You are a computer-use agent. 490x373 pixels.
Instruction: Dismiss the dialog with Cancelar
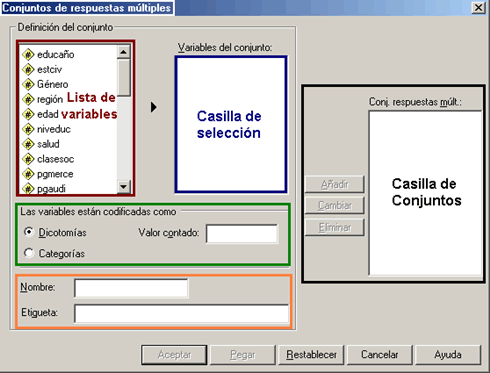tap(380, 355)
